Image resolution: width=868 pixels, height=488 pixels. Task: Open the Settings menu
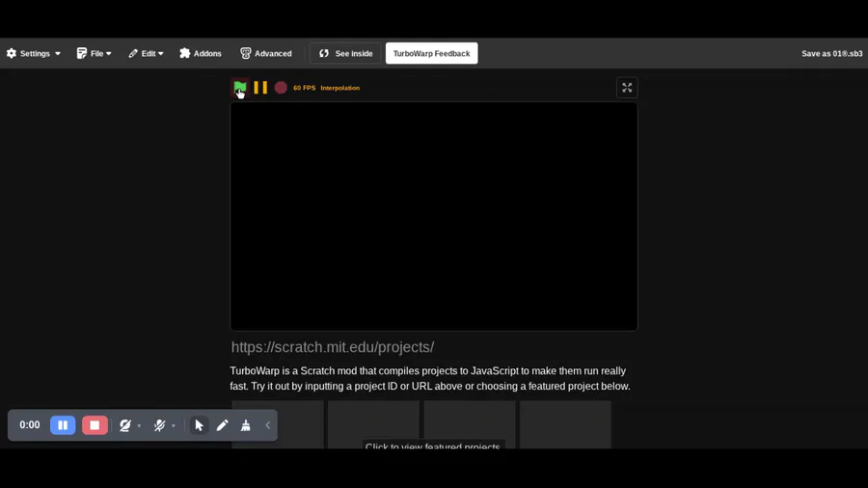point(33,54)
